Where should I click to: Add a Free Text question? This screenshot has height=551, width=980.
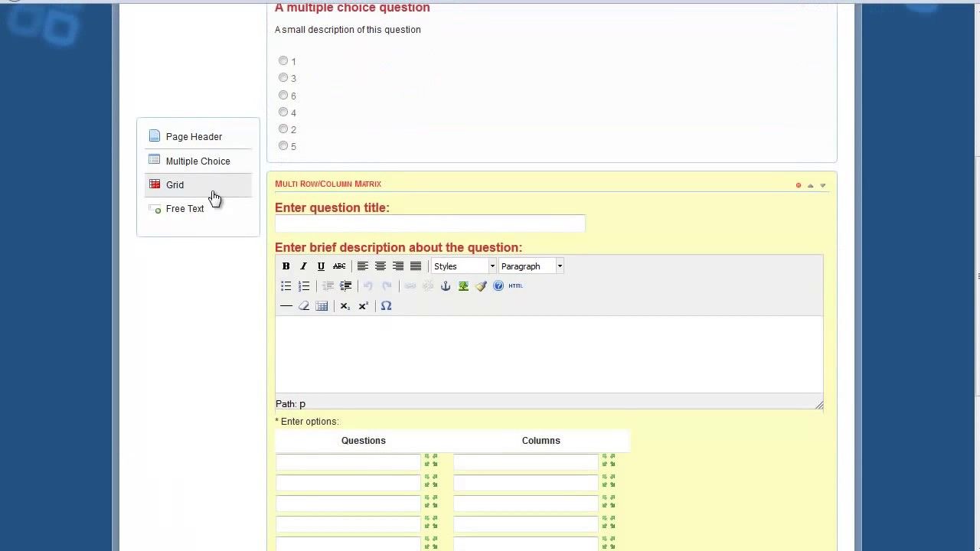point(198,208)
